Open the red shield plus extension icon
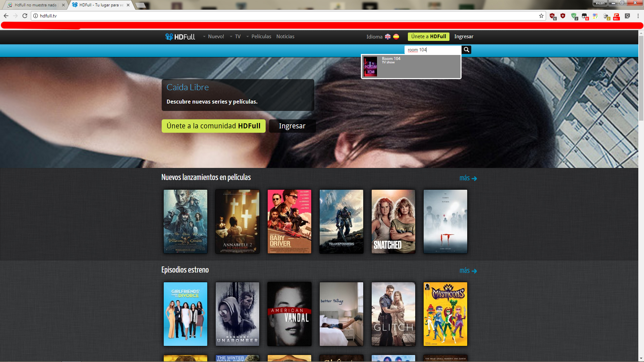Viewport: 644px width, 362px height. point(563,16)
